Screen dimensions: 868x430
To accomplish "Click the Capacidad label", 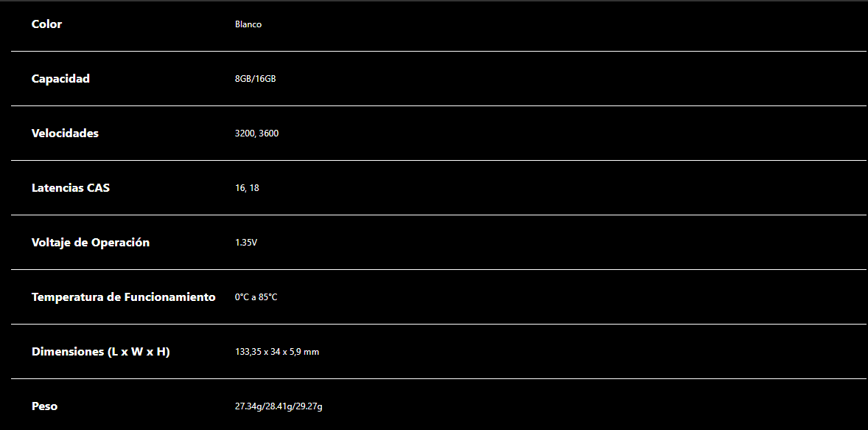I will [60, 79].
